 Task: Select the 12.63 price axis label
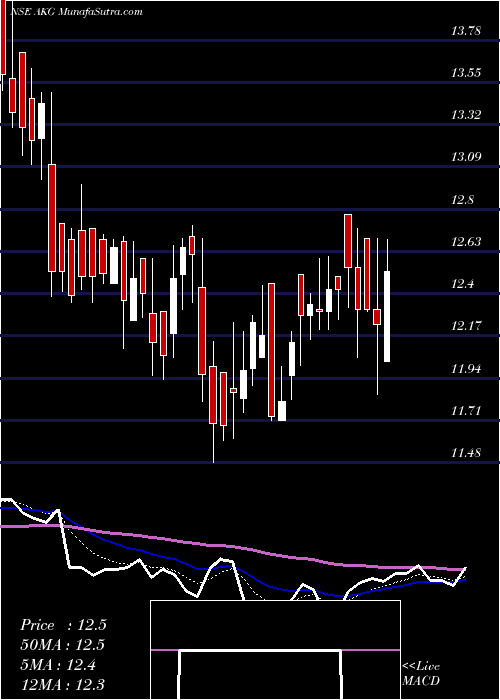(466, 242)
